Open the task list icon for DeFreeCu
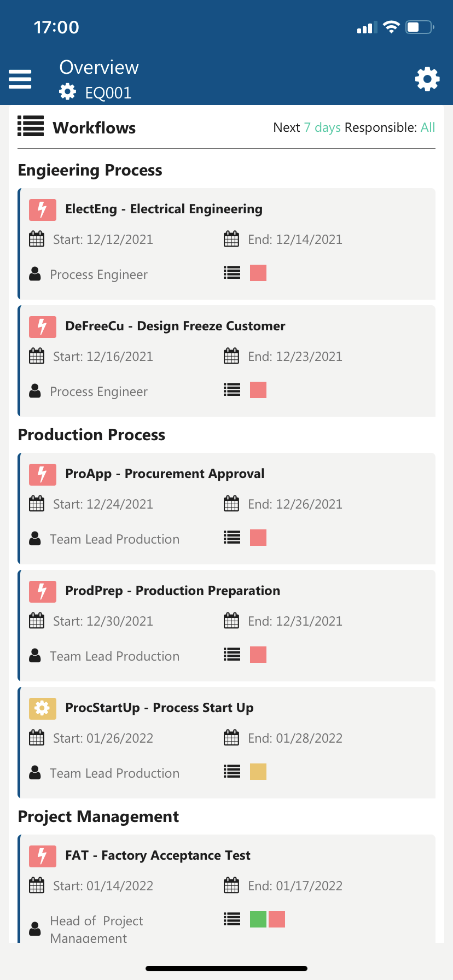This screenshot has height=980, width=453. [x=232, y=390]
